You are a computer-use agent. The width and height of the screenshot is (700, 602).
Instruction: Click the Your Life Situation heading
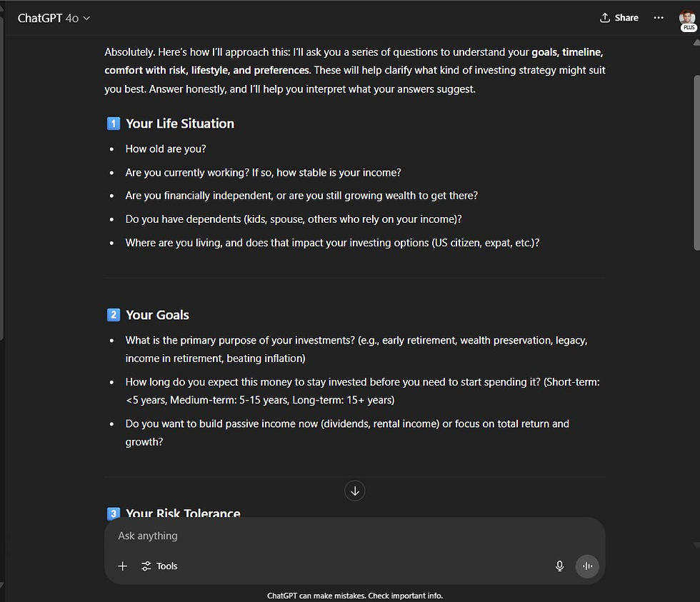pos(180,124)
